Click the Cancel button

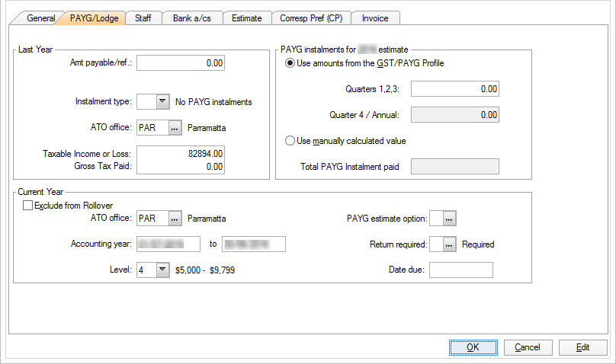[x=528, y=347]
